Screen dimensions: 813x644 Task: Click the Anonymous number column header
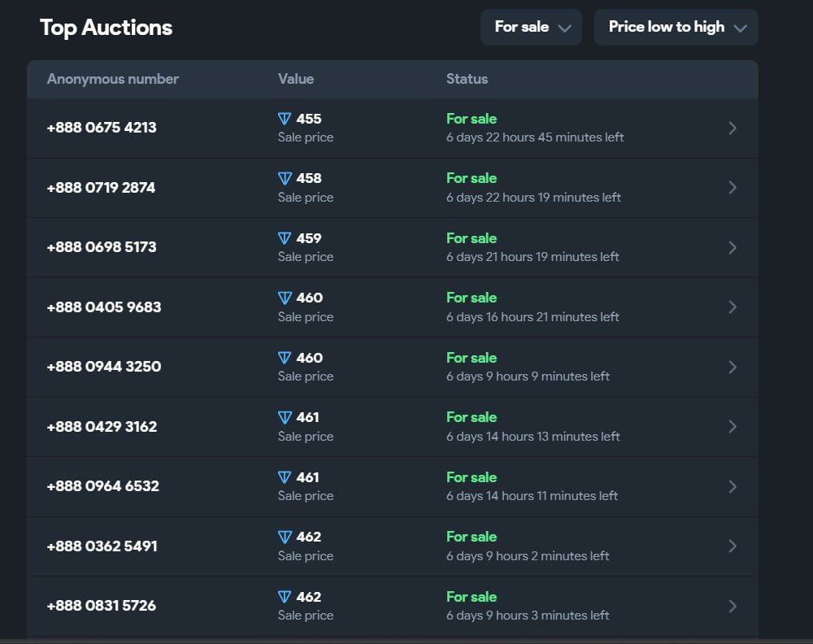(113, 79)
